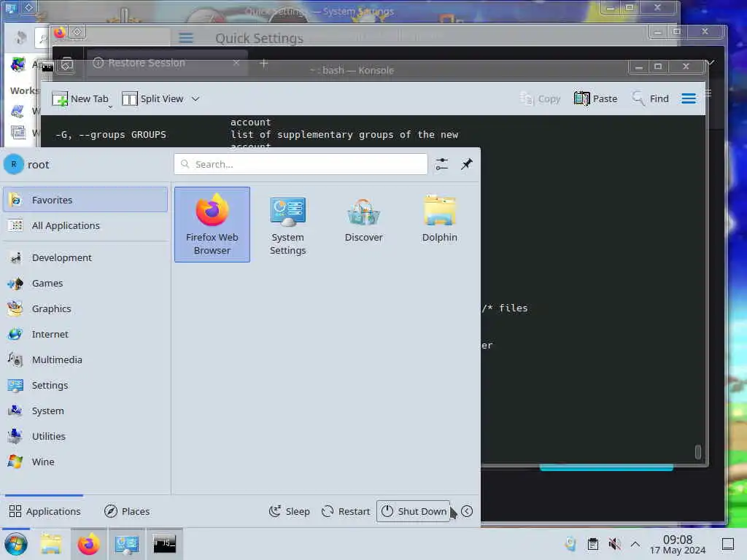The image size is (747, 560).
Task: Click the Sleep button
Action: click(289, 511)
